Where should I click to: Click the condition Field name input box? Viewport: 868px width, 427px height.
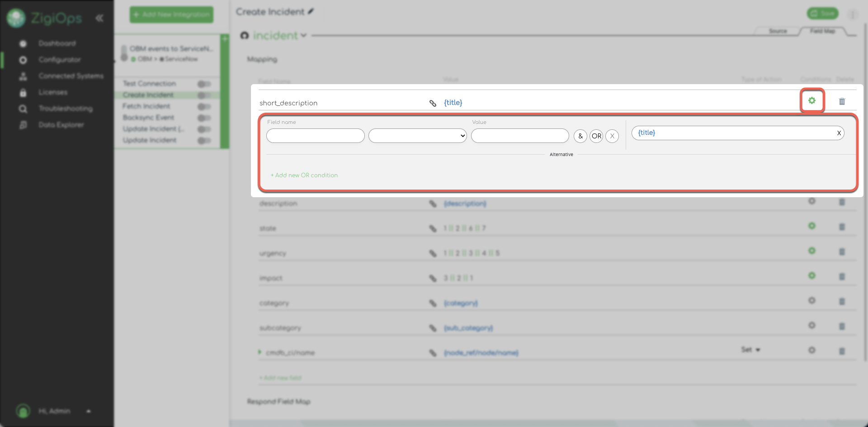click(x=315, y=136)
